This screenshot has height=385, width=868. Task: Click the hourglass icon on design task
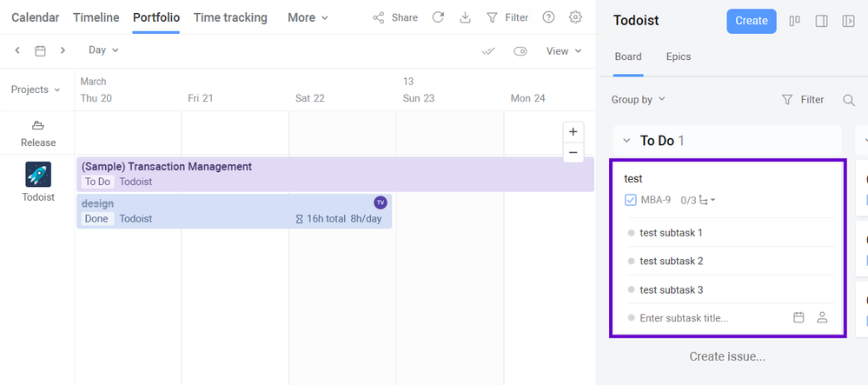(x=300, y=219)
